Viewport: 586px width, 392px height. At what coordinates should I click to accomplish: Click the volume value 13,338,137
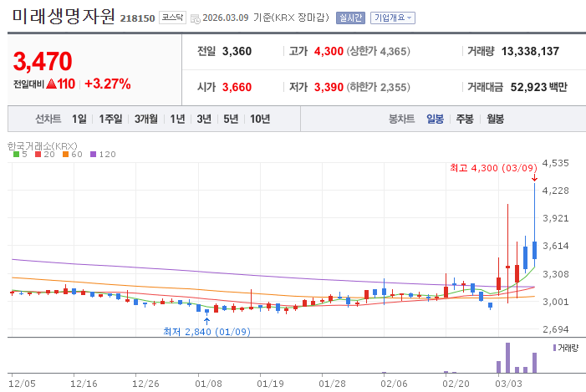click(530, 51)
